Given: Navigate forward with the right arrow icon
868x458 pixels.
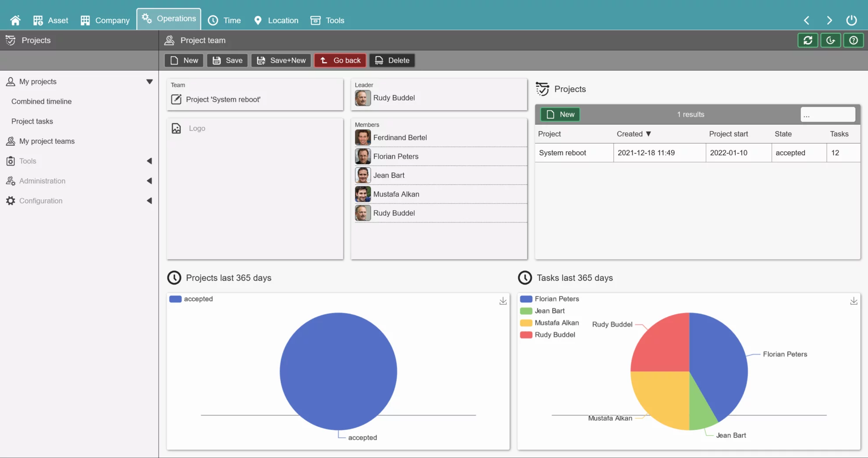Looking at the screenshot, I should tap(829, 20).
